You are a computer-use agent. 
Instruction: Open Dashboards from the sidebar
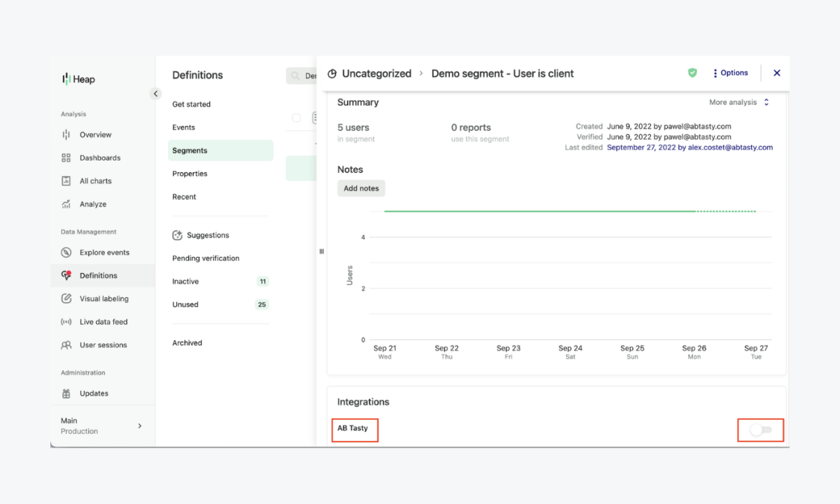pos(99,158)
